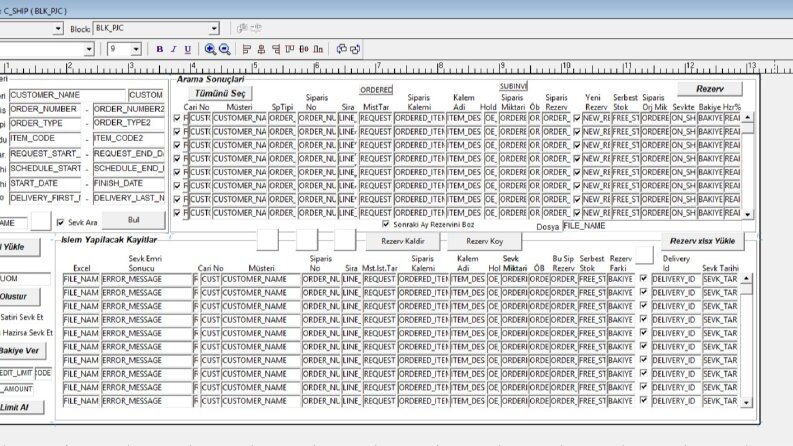Send selected object to back

(x=356, y=49)
